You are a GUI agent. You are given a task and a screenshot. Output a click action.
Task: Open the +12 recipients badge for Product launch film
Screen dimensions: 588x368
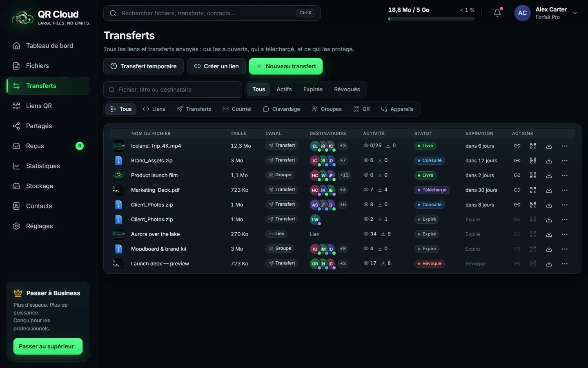(x=344, y=175)
